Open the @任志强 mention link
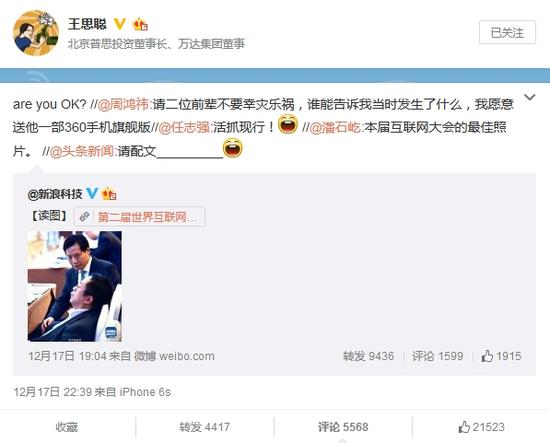This screenshot has width=550, height=443. point(184,128)
